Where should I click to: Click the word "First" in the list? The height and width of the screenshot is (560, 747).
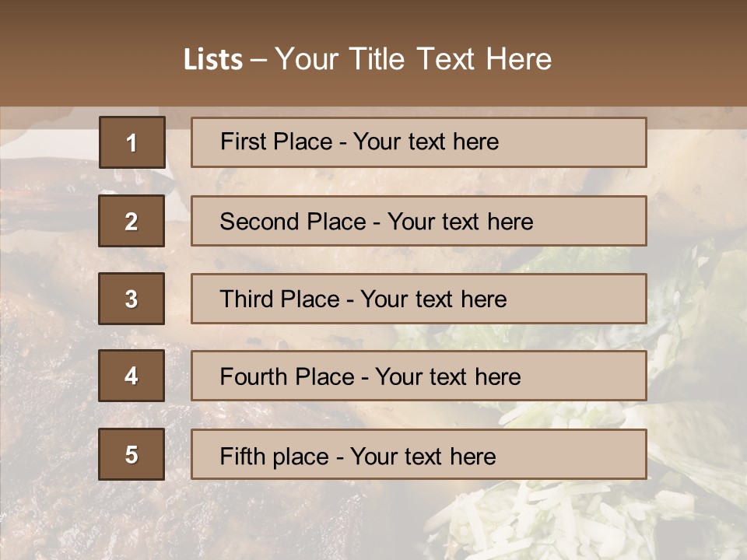(x=243, y=142)
